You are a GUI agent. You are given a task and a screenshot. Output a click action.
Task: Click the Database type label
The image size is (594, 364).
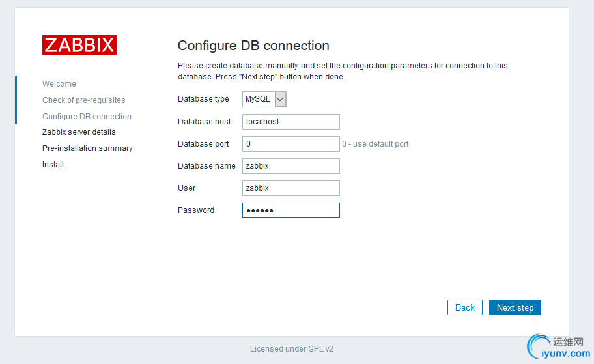pyautogui.click(x=203, y=99)
